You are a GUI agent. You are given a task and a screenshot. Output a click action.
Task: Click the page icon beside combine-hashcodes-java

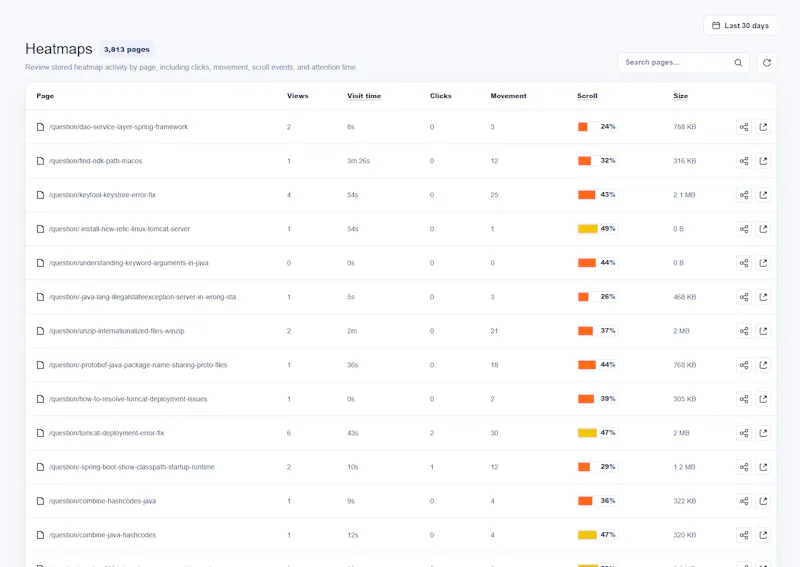[40, 501]
